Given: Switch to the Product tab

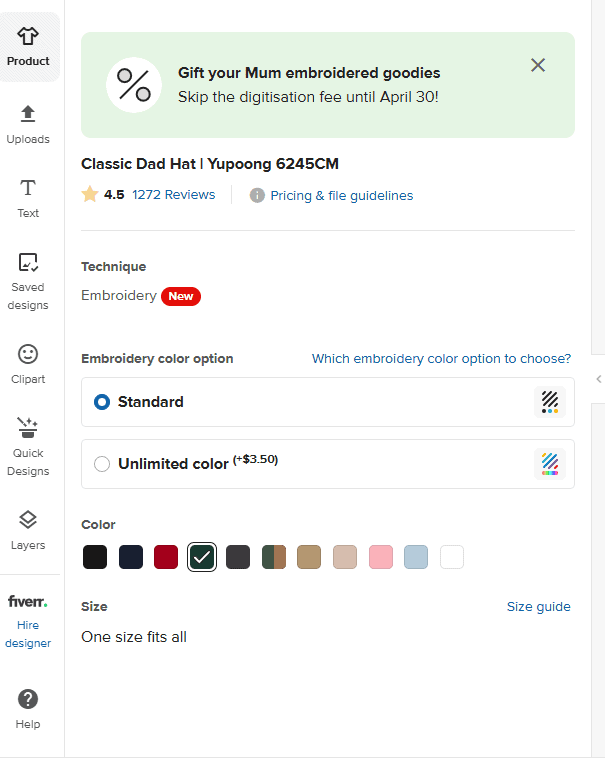Looking at the screenshot, I should coord(28,47).
